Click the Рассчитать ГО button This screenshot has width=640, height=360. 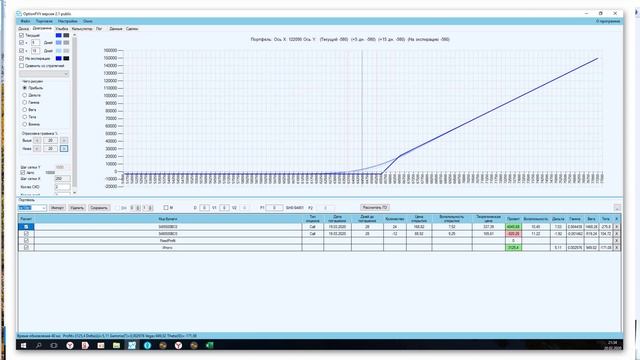click(375, 207)
